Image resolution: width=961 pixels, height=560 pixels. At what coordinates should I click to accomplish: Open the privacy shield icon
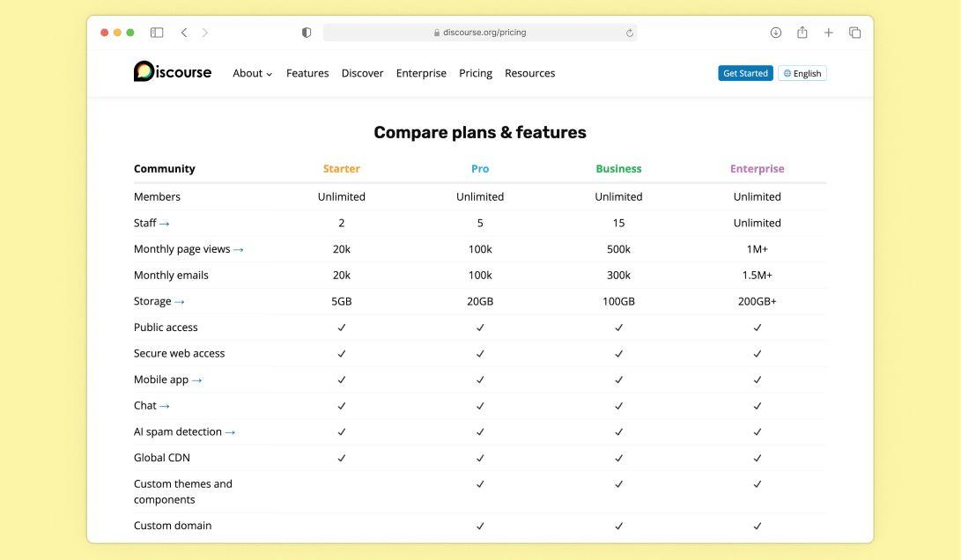[307, 33]
